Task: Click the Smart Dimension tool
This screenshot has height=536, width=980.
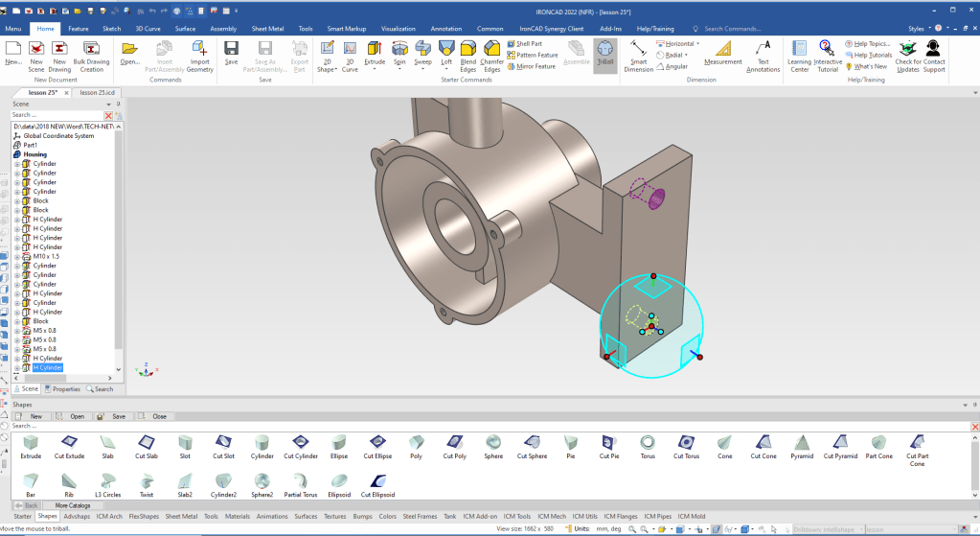Action: [638, 56]
